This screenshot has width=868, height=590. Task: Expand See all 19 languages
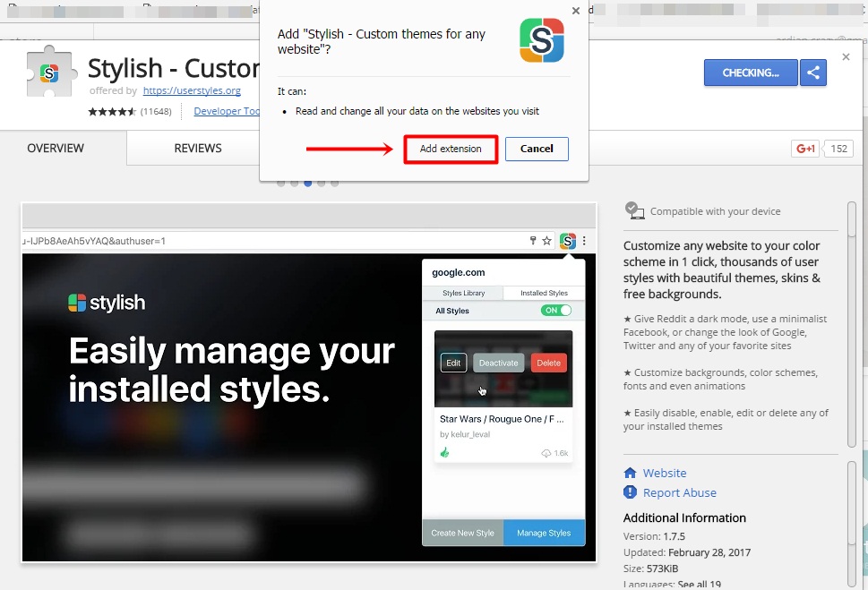pyautogui.click(x=698, y=584)
